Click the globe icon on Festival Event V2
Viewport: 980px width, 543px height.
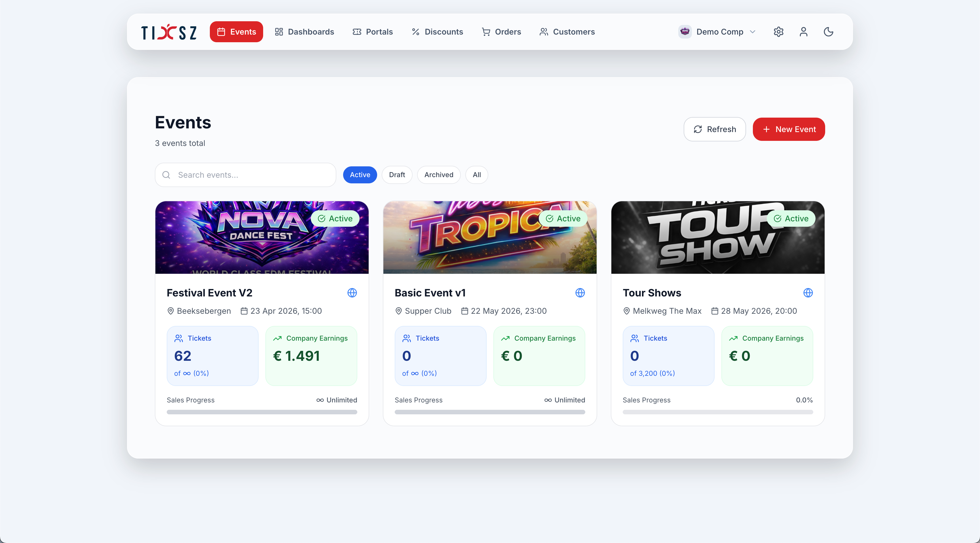click(x=352, y=293)
